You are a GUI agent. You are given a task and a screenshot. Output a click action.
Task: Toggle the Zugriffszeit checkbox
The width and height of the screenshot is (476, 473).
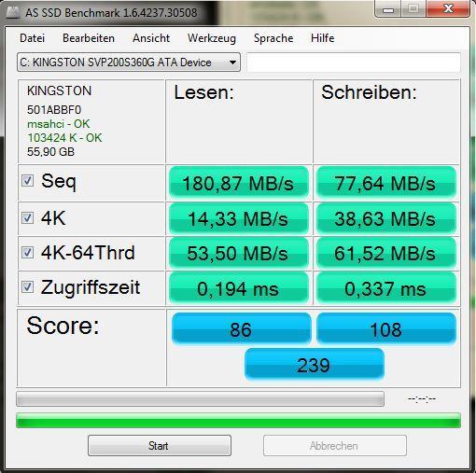point(27,286)
